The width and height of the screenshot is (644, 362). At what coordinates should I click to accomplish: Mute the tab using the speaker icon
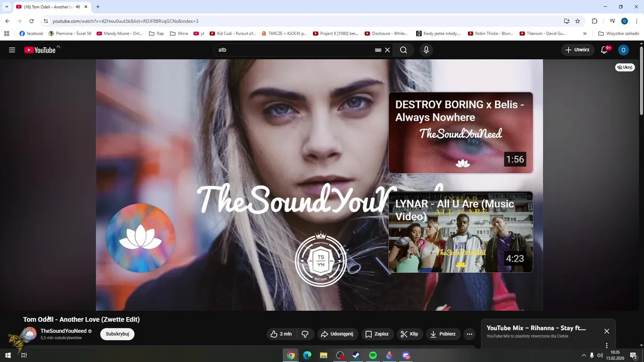(x=77, y=7)
